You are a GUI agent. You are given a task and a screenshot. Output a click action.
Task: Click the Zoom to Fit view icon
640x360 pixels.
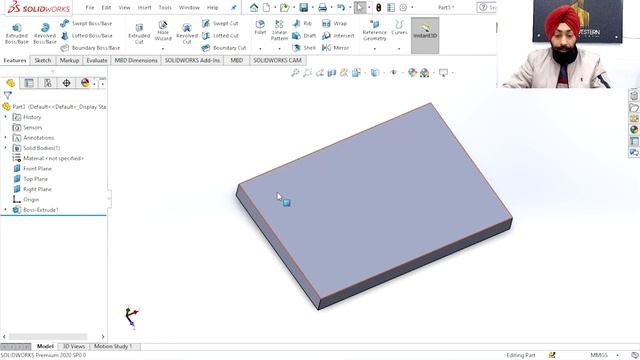coord(295,73)
